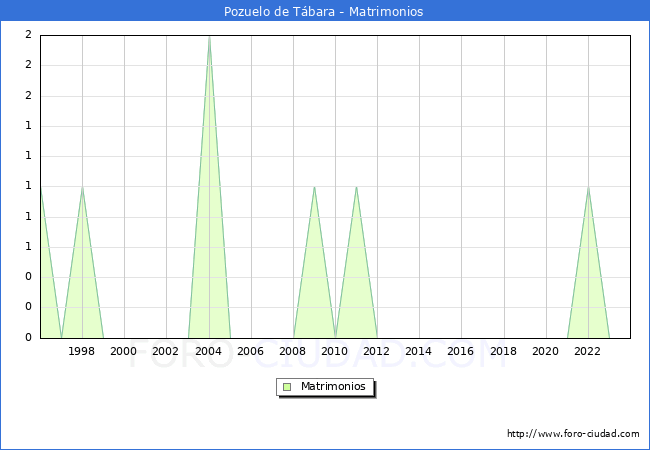Click the 1998 peak tip of the series
The image size is (650, 450).
click(x=82, y=188)
